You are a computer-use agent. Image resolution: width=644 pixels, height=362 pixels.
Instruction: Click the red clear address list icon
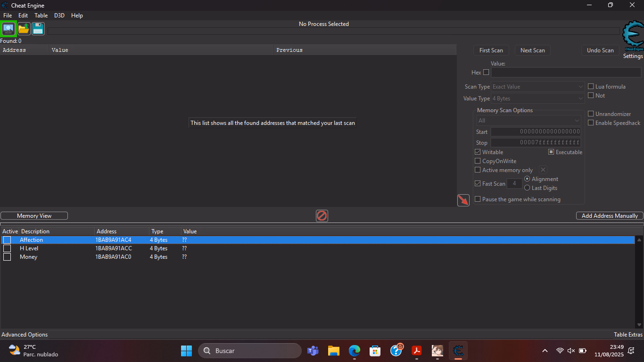click(x=322, y=216)
